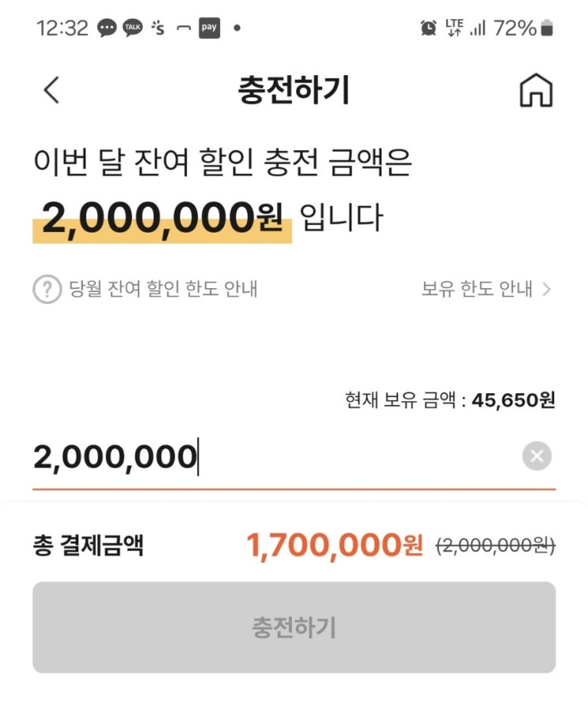The image size is (588, 701).
Task: Open the question mark help icon
Action: pyautogui.click(x=47, y=290)
